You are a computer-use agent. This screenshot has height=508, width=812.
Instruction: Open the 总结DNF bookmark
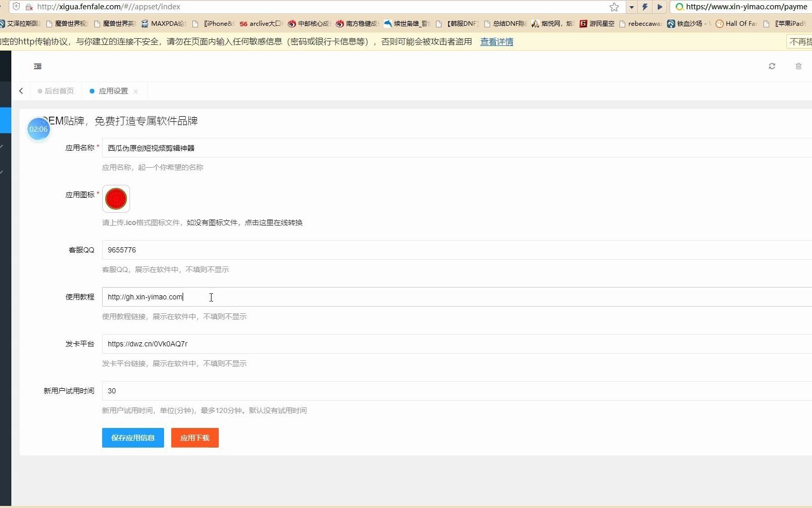505,24
